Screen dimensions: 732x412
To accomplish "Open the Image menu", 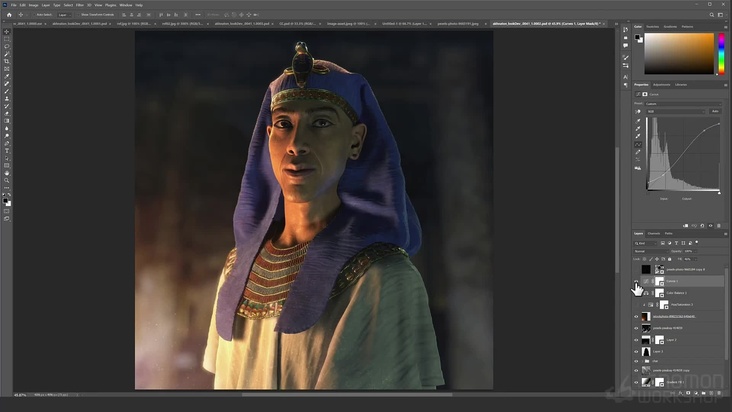I will tap(33, 5).
